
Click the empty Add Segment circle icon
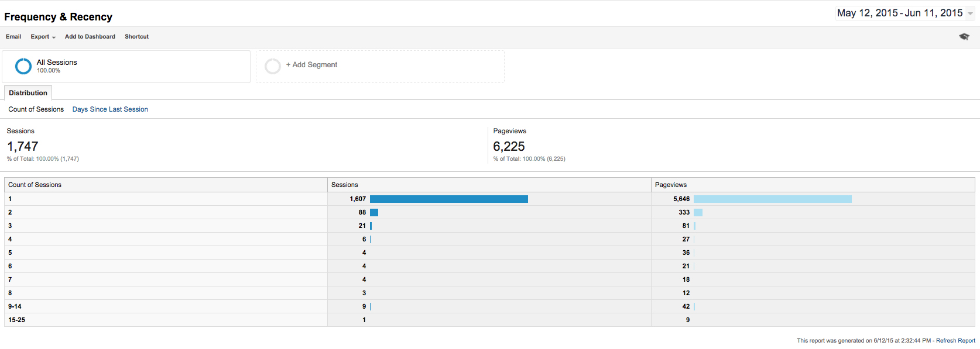click(x=273, y=66)
